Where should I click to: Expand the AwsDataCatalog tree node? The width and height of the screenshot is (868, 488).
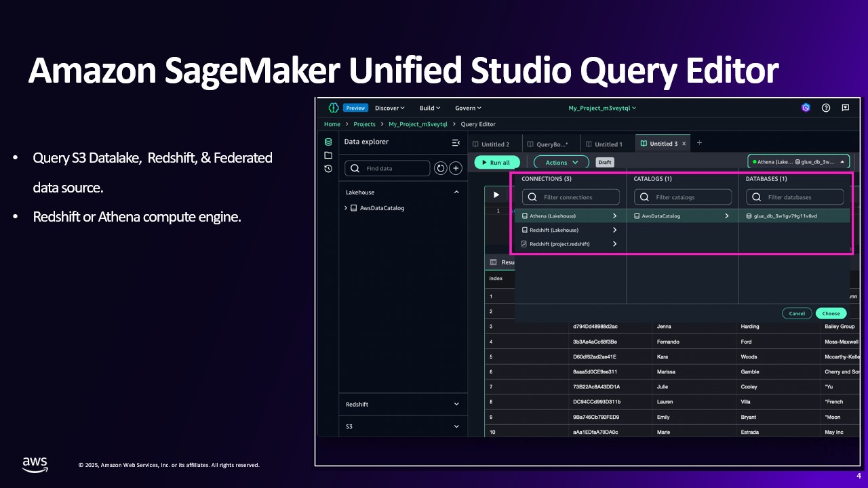tap(346, 208)
